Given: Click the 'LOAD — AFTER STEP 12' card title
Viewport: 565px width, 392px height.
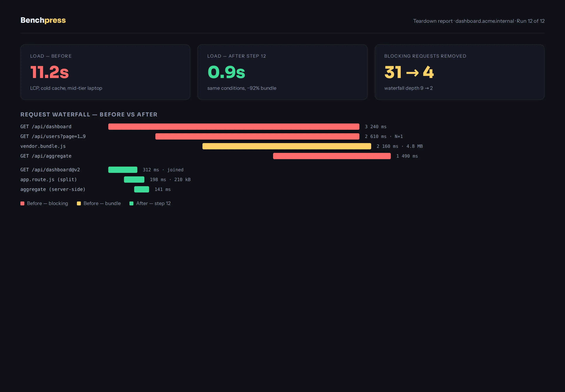Looking at the screenshot, I should tap(237, 56).
